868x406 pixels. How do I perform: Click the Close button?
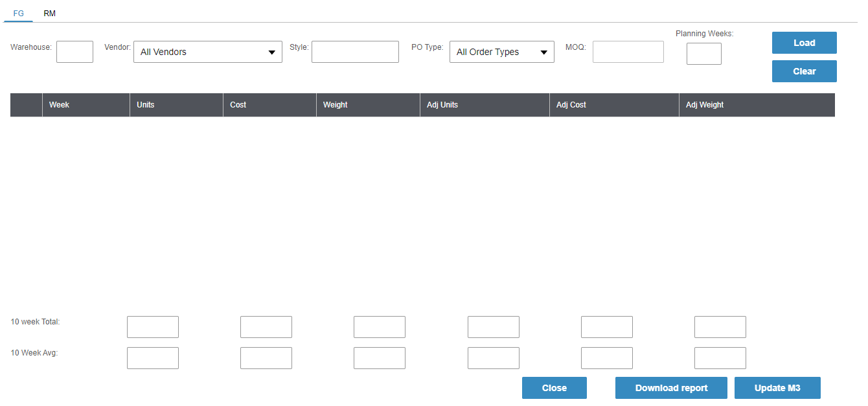[x=554, y=388]
